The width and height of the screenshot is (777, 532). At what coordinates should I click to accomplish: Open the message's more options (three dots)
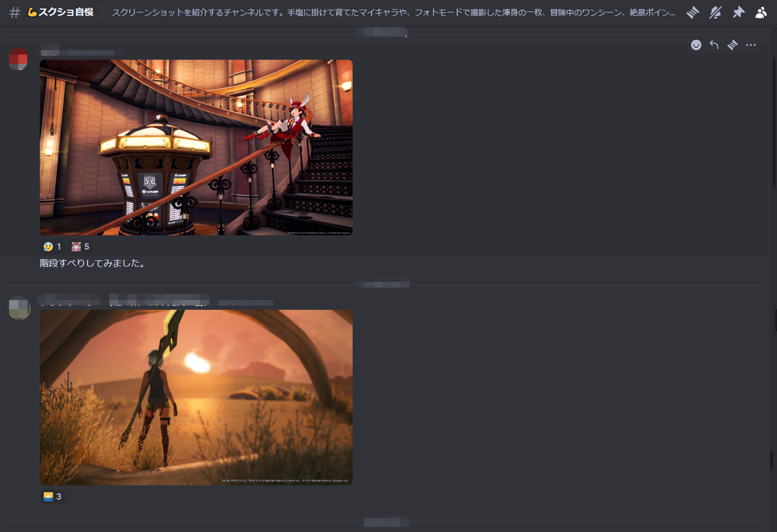click(x=750, y=45)
